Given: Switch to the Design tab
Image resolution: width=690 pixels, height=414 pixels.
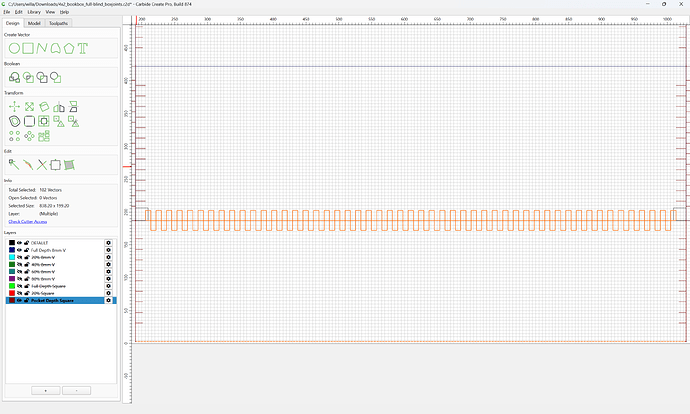Looking at the screenshot, I should coord(13,23).
